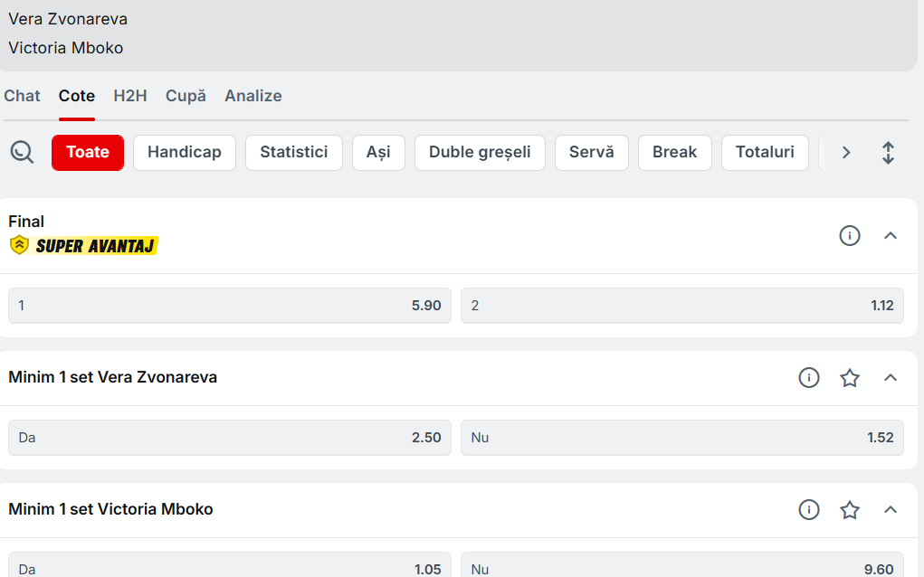The width and height of the screenshot is (924, 577).
Task: Star the Minim 1 set Victoria Mboko market
Action: click(849, 509)
